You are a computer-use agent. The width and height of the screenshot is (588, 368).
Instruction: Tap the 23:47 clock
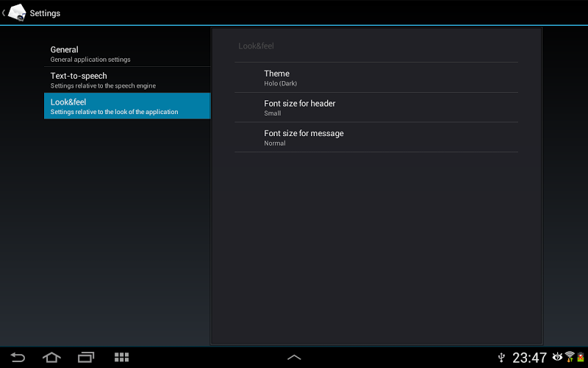[x=529, y=358]
